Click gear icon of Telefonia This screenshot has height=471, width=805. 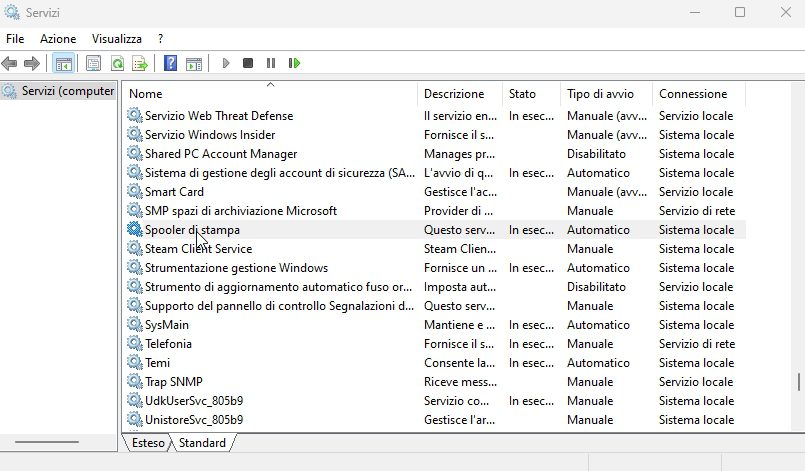pos(135,343)
